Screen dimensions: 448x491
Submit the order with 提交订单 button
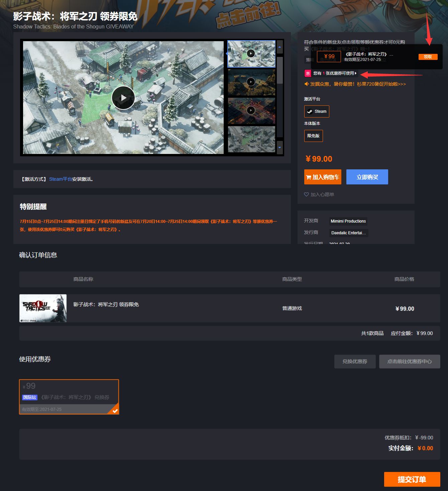412,479
